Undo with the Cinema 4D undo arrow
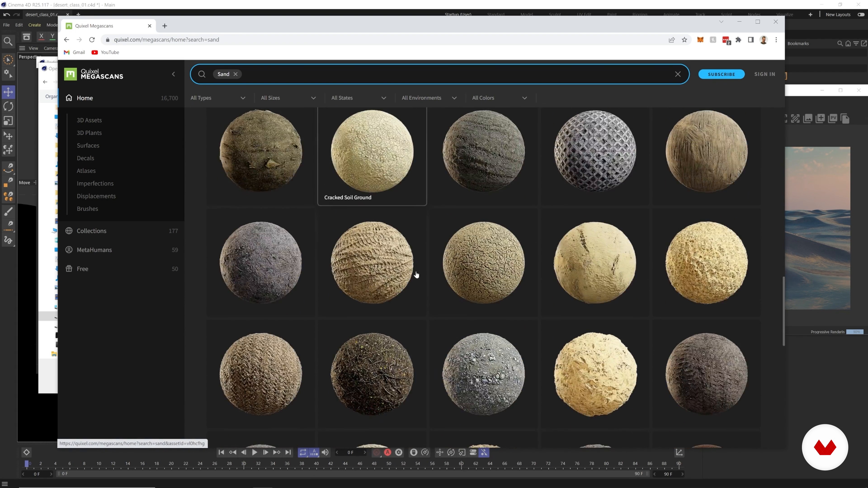 pos(6,14)
